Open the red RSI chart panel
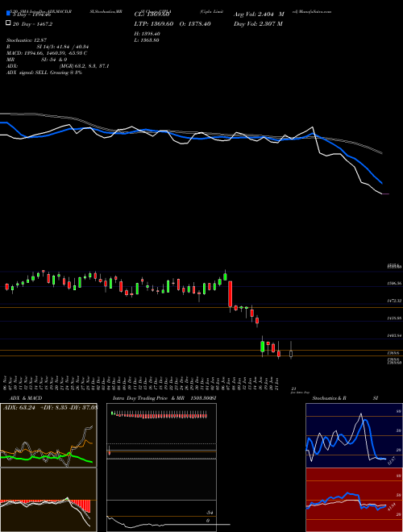The height and width of the screenshot is (532, 403). tap(354, 500)
